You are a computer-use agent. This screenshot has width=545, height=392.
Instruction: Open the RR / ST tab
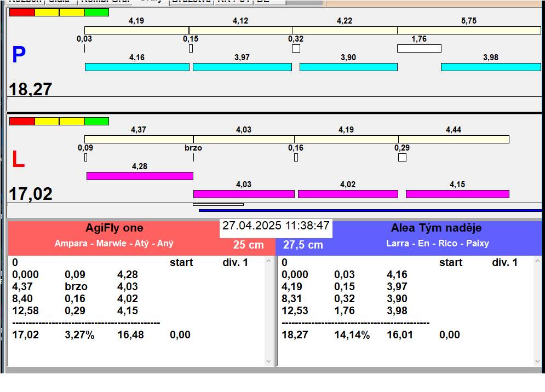click(x=234, y=2)
